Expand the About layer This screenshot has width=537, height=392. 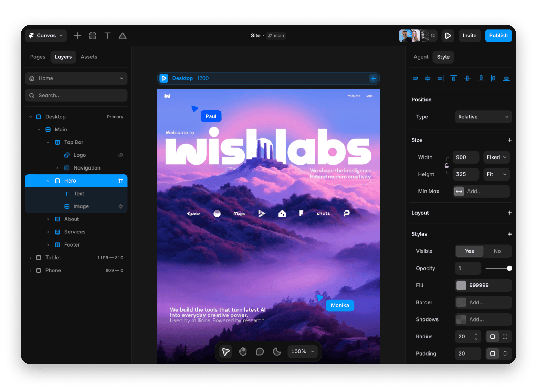click(48, 219)
